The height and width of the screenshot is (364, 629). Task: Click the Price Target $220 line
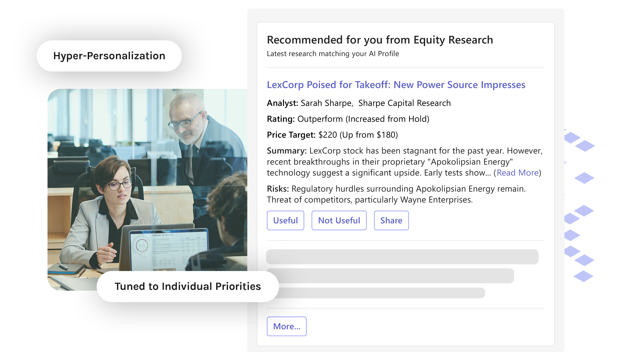tap(332, 135)
